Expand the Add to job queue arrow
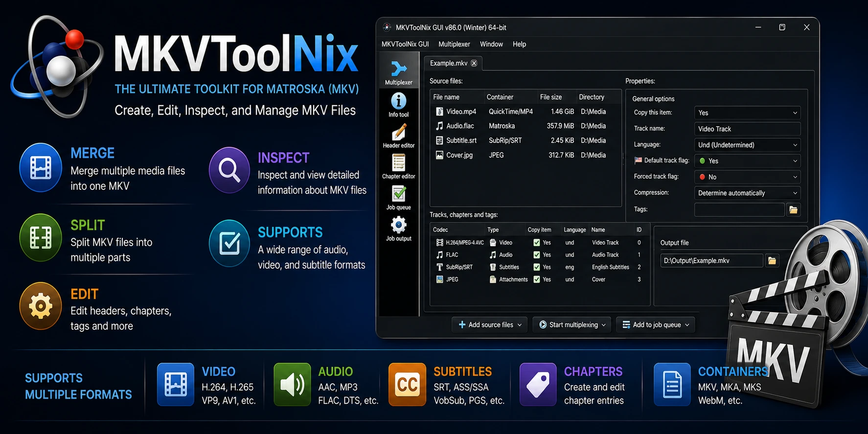 pos(687,325)
